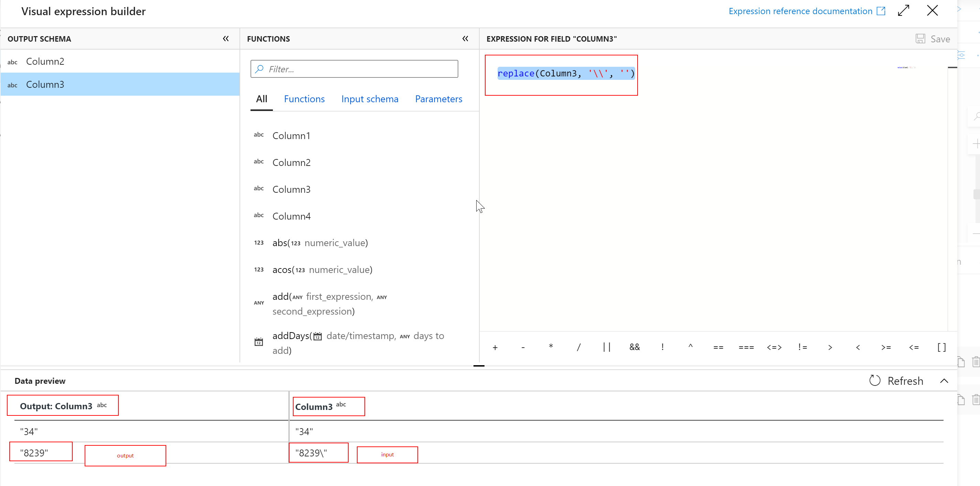Insert the <= operator
The width and height of the screenshot is (980, 486).
click(914, 347)
